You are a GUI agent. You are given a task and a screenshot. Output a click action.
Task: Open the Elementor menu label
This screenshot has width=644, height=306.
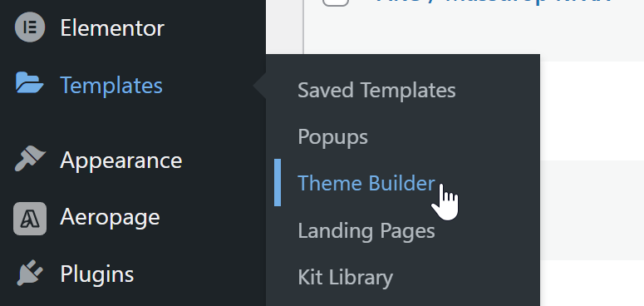point(112,28)
